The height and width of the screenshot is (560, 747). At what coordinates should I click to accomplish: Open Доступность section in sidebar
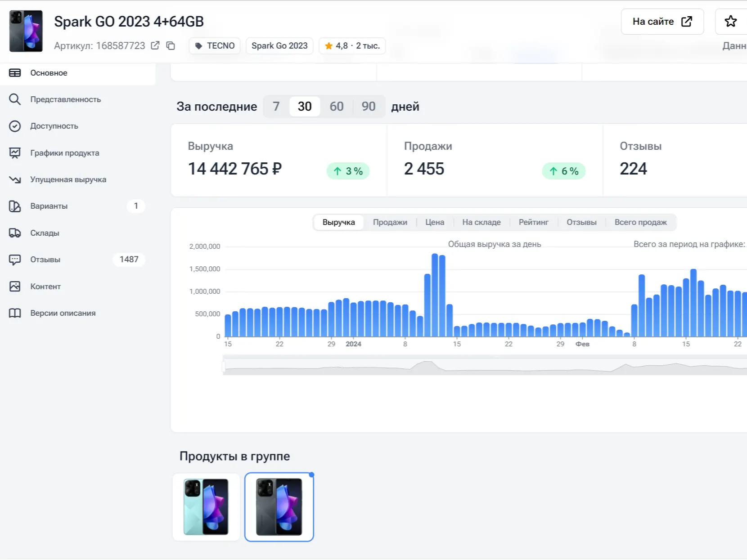(78, 126)
